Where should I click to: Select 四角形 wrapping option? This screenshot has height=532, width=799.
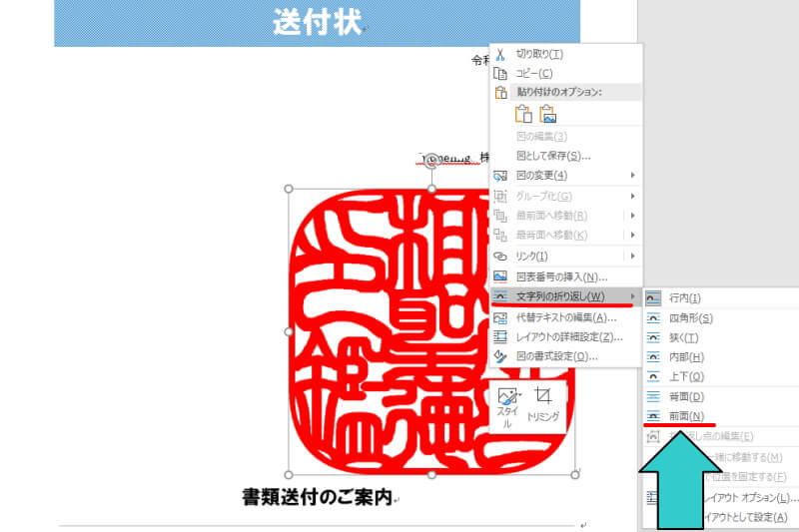click(690, 317)
